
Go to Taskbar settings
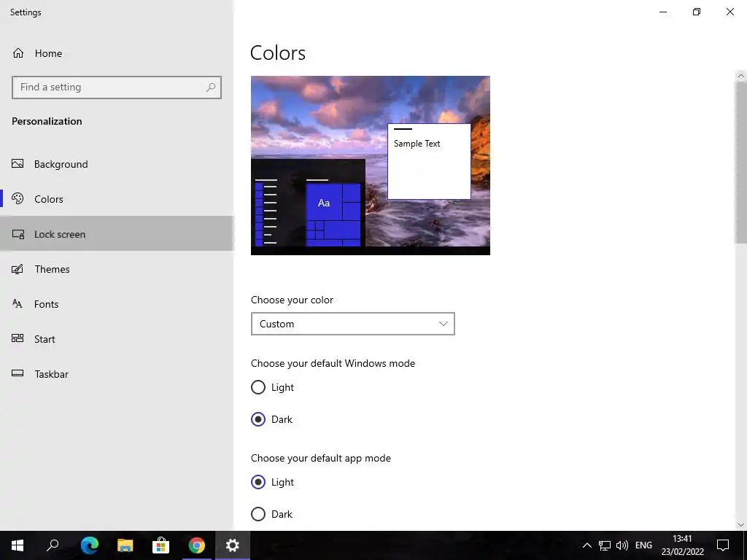[x=117, y=374]
